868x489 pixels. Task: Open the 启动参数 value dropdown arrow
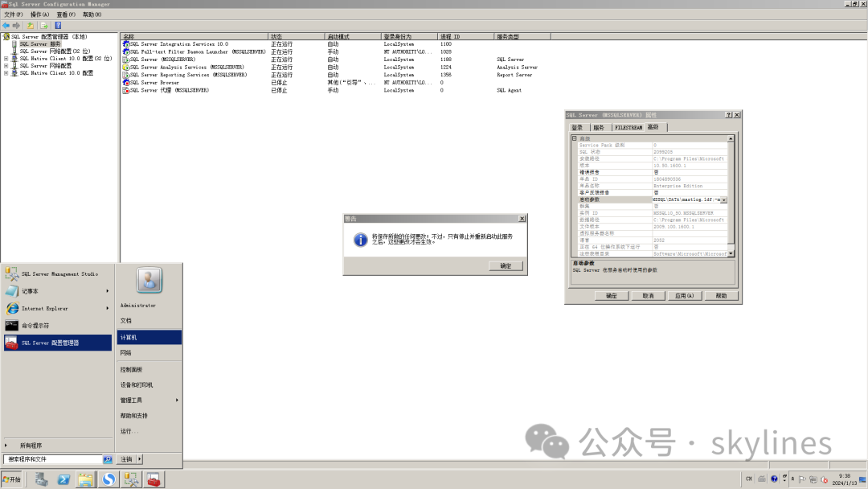[723, 199]
